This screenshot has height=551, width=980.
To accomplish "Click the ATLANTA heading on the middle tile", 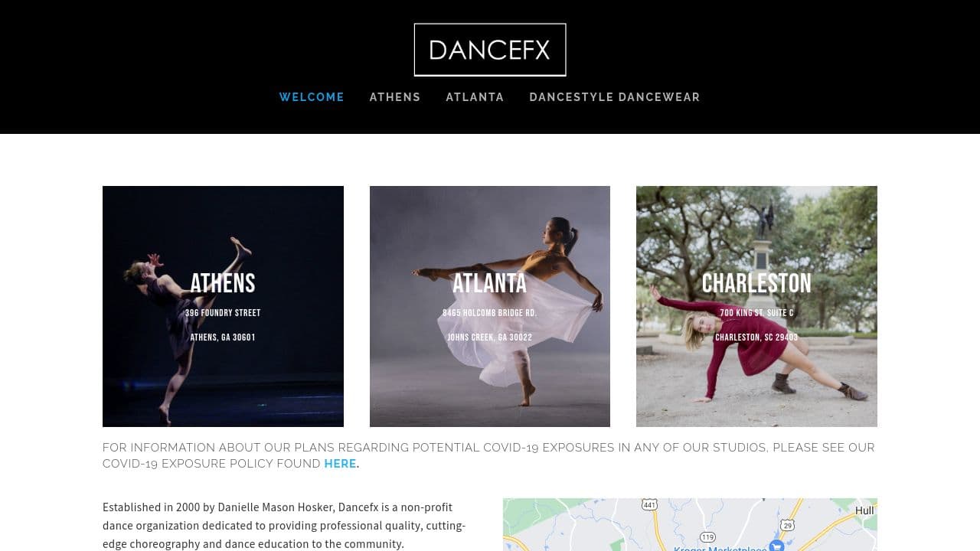I will click(x=490, y=283).
